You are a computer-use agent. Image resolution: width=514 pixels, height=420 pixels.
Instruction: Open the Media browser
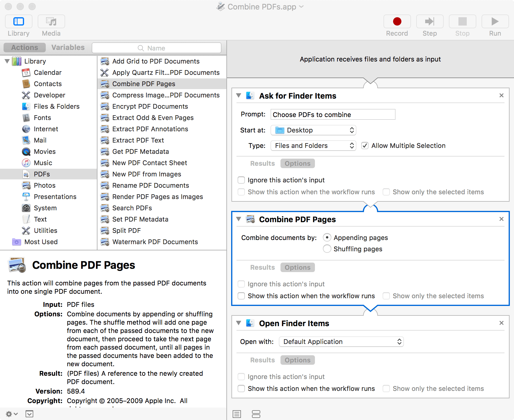(51, 25)
